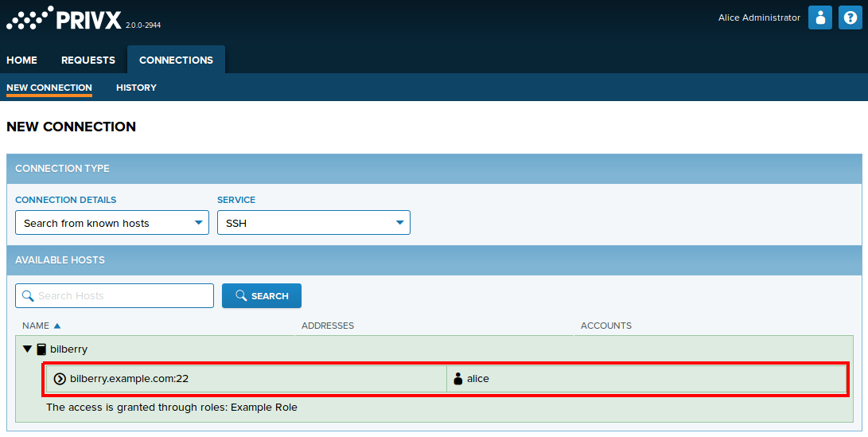The width and height of the screenshot is (868, 437).
Task: Click the connect arrow icon beside bilberry.example.com:22
Action: (60, 379)
